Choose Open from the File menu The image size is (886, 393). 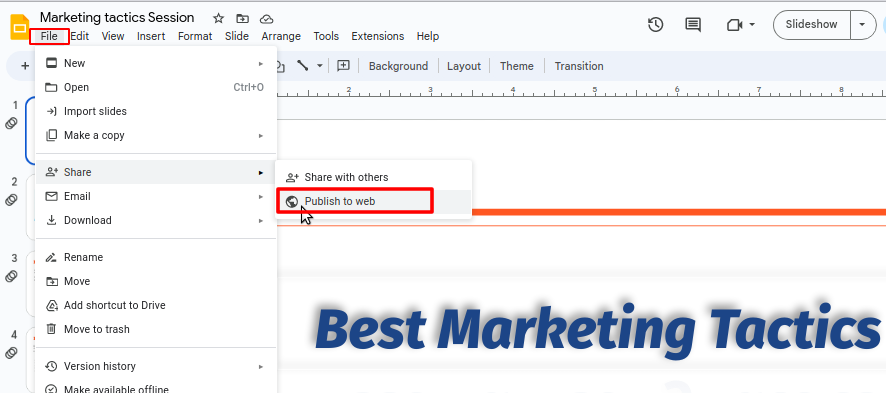[156, 88]
